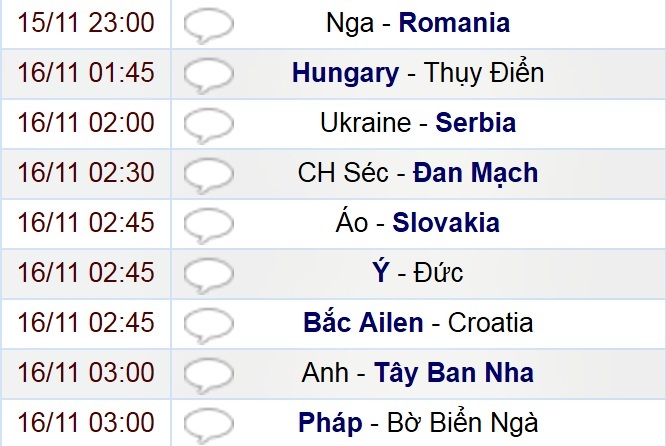Open the Bắc Ailen - Croatia match
The width and height of the screenshot is (666, 446).
(418, 323)
